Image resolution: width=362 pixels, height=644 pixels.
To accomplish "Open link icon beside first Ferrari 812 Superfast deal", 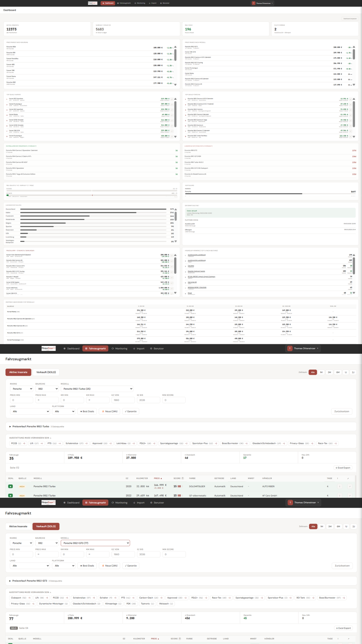I will click(x=172, y=99).
